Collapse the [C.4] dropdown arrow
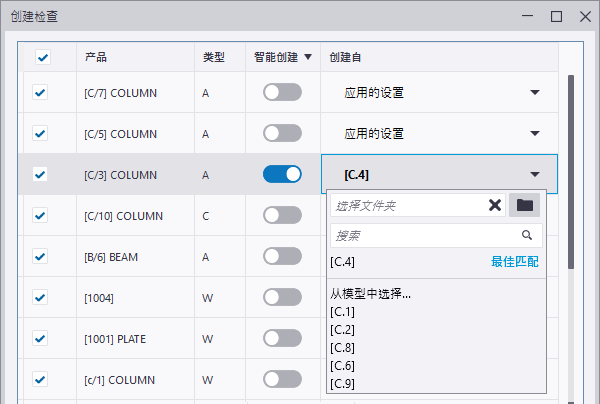Viewport: 600px width, 404px height. 535,174
